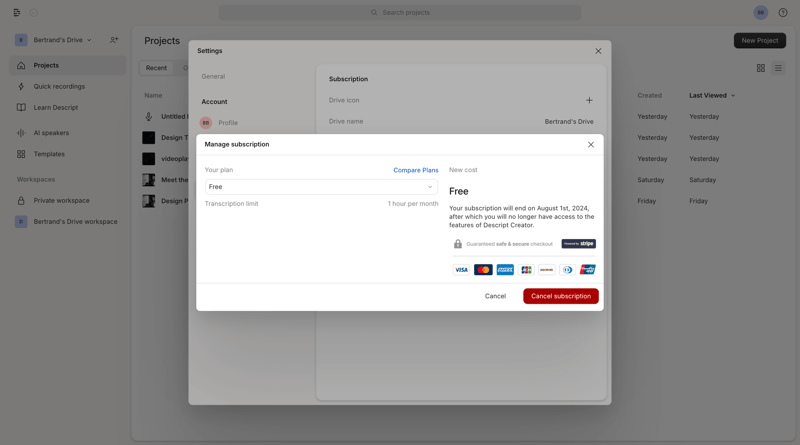Image resolution: width=800 pixels, height=445 pixels.
Task: Open the Compare Plans link
Action: (415, 170)
